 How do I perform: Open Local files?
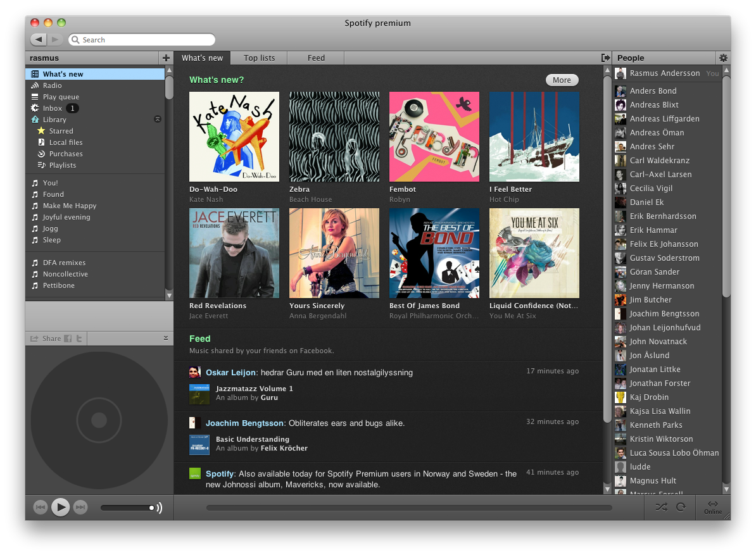[95, 142]
